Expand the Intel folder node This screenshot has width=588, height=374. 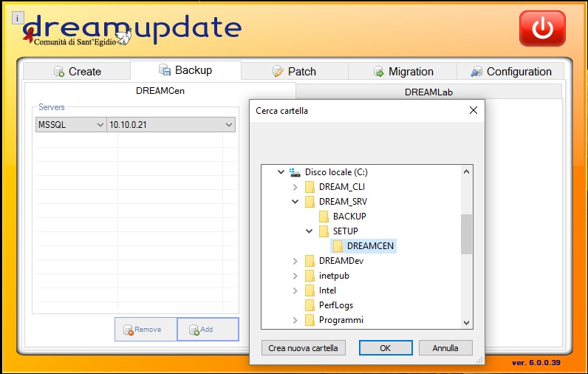coord(295,290)
